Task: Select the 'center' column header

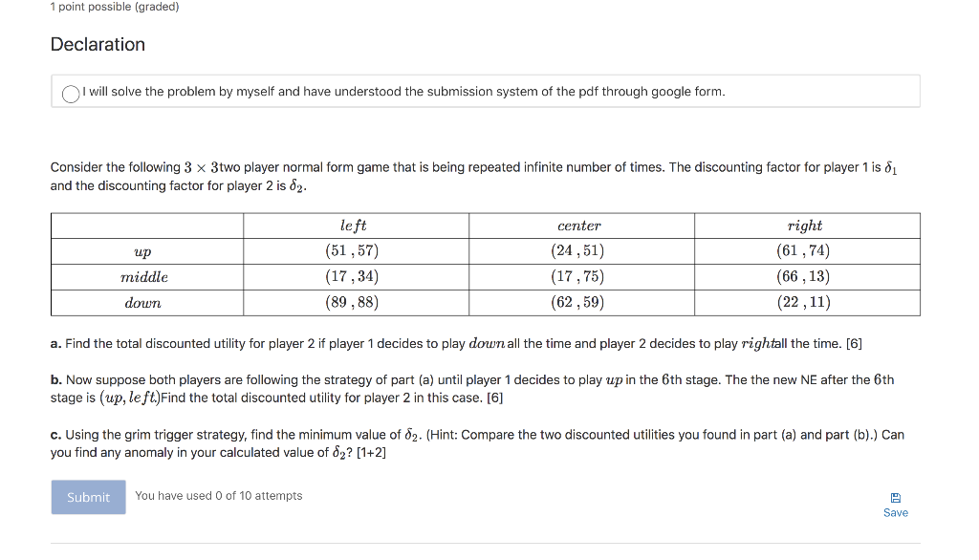Action: [579, 226]
